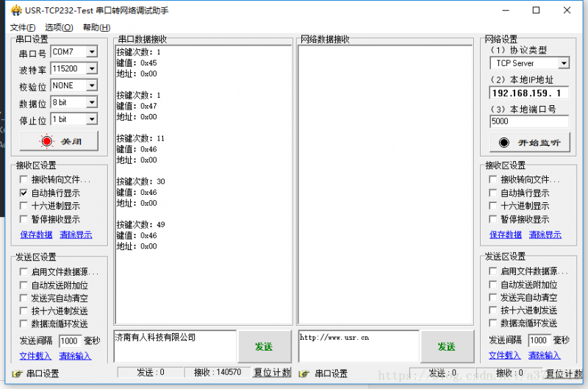Viewport: 588px width, 389px height.
Task: Enable serial 十六进制显示 checkbox
Action: pyautogui.click(x=24, y=206)
